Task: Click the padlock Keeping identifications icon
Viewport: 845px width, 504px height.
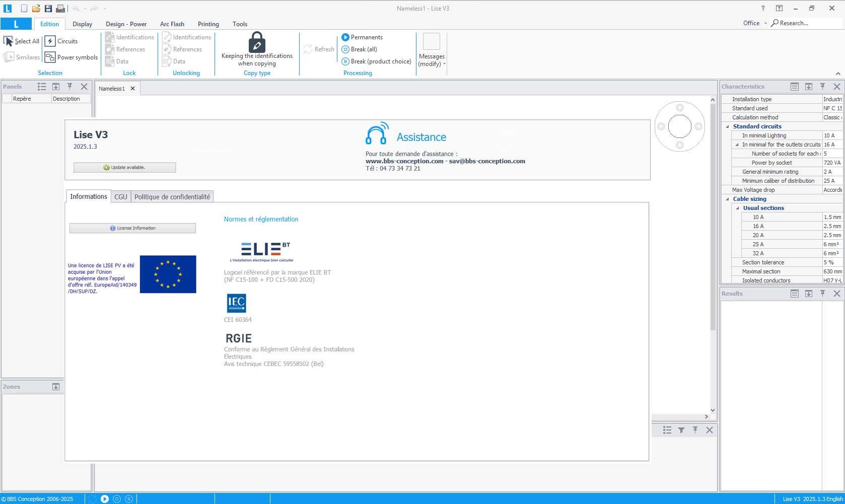Action: (x=257, y=42)
